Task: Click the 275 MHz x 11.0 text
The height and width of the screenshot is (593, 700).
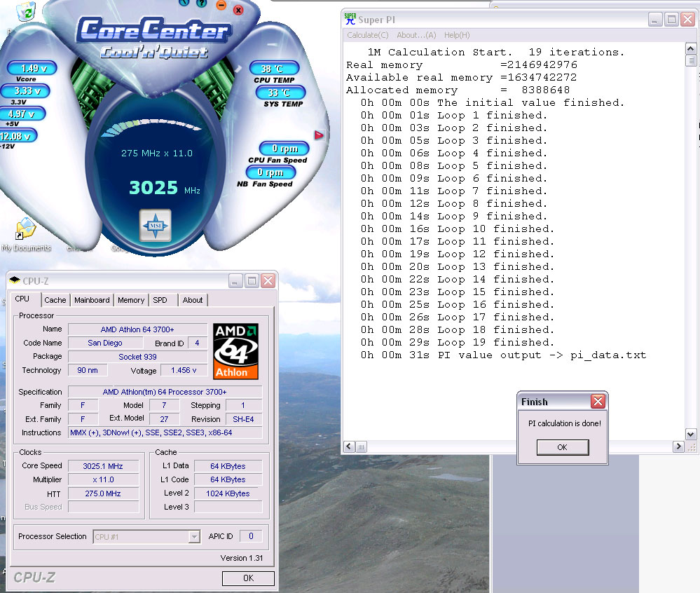Action: (157, 154)
